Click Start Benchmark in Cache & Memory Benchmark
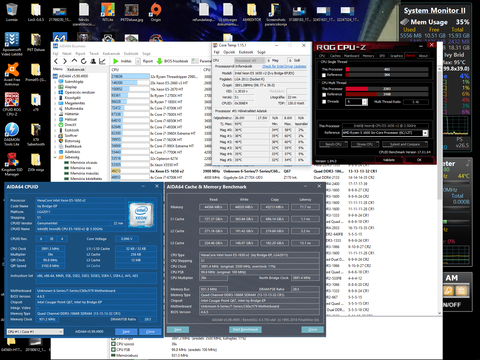 tap(245, 329)
